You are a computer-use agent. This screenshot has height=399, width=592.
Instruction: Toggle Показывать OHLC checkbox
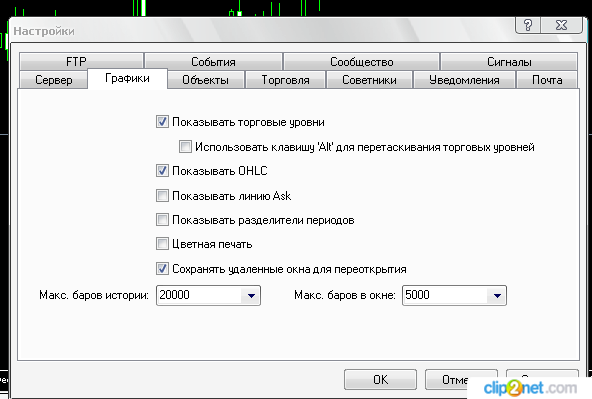point(162,171)
